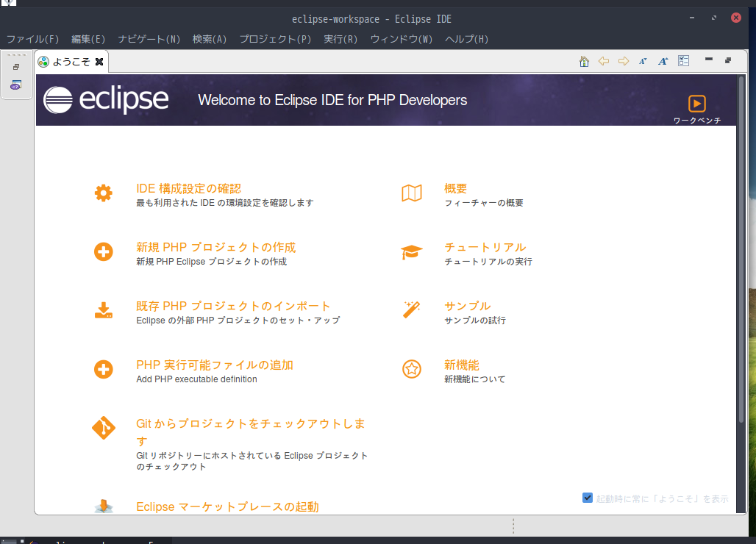Open the 検索(A) menu
The width and height of the screenshot is (756, 544).
tap(210, 39)
